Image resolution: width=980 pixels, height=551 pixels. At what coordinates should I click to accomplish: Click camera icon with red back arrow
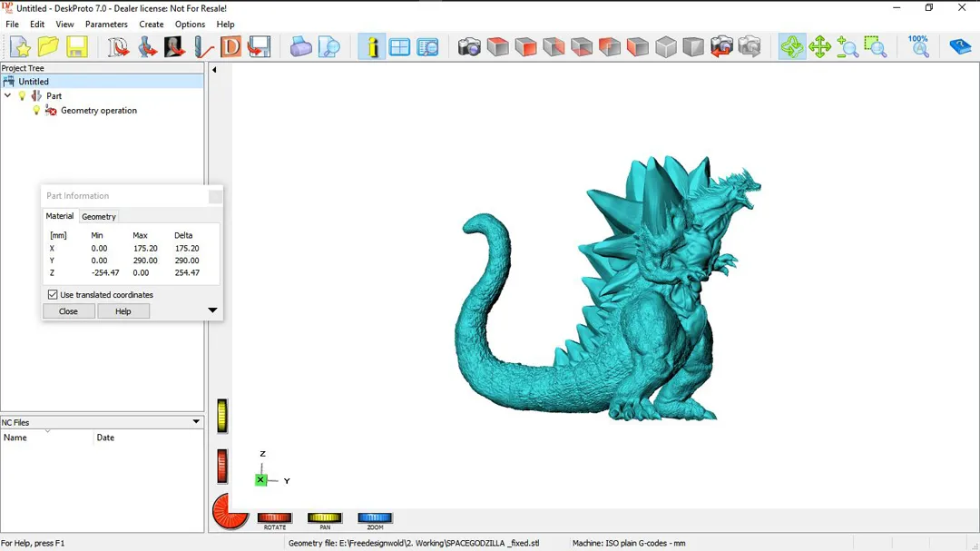pyautogui.click(x=721, y=47)
